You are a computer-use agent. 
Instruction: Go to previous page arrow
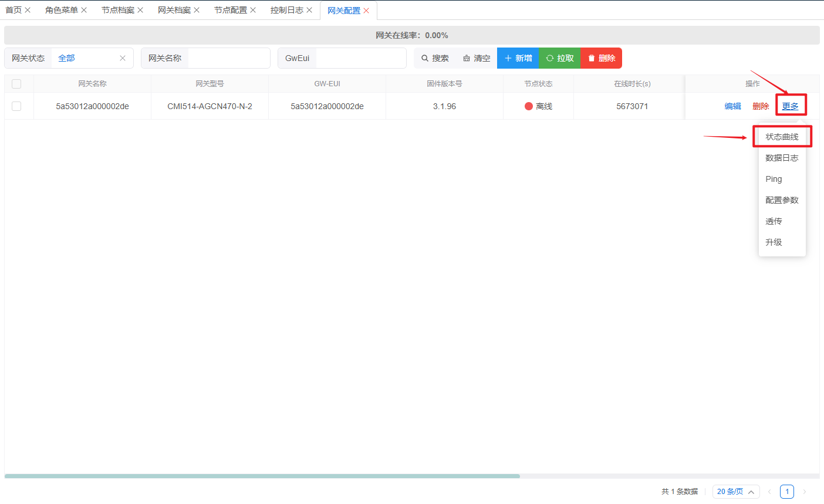click(769, 492)
